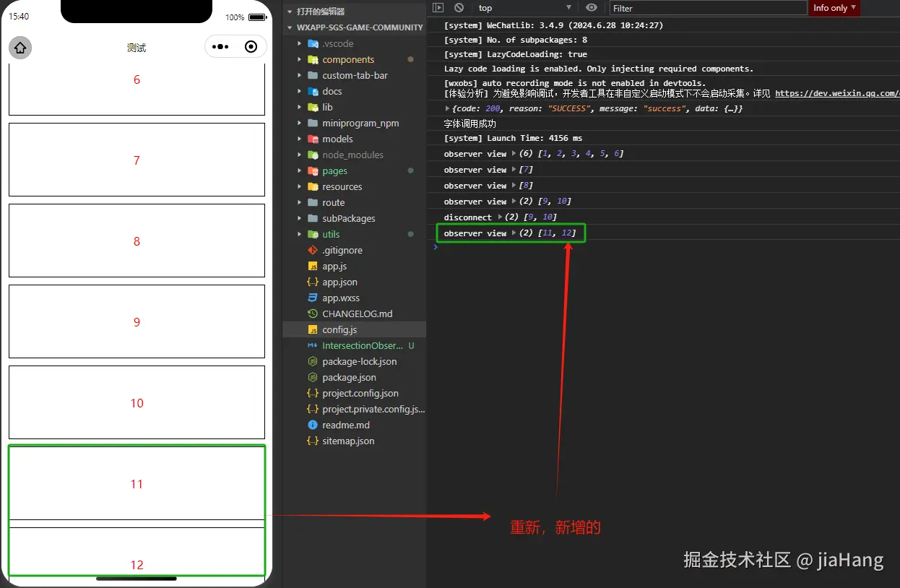Open the dev.weixin.qq.com link

(837, 93)
